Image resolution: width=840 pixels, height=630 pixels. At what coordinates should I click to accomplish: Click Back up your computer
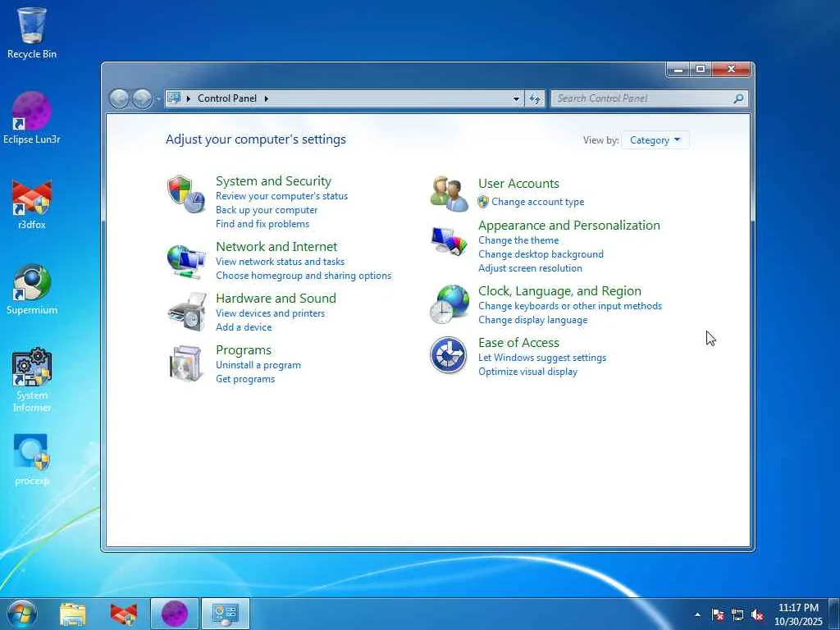point(267,210)
